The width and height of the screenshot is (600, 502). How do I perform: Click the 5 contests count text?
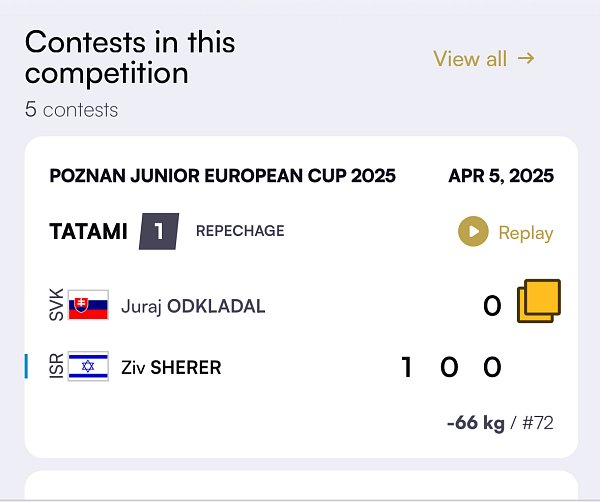[x=72, y=110]
